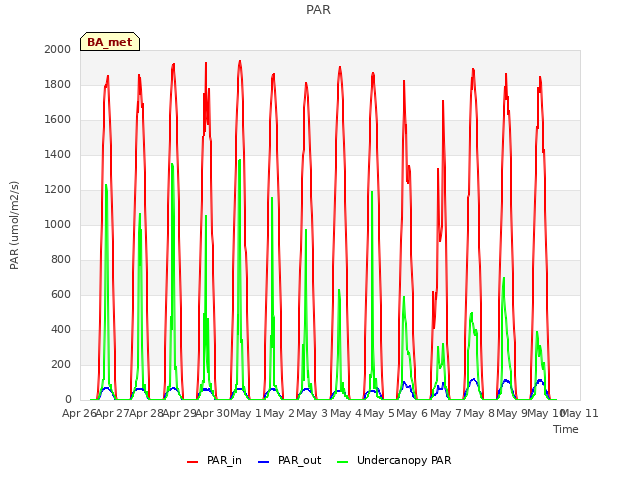The height and width of the screenshot is (480, 640).
Task: Click the 1600 y-axis tick label
Action: (58, 120)
